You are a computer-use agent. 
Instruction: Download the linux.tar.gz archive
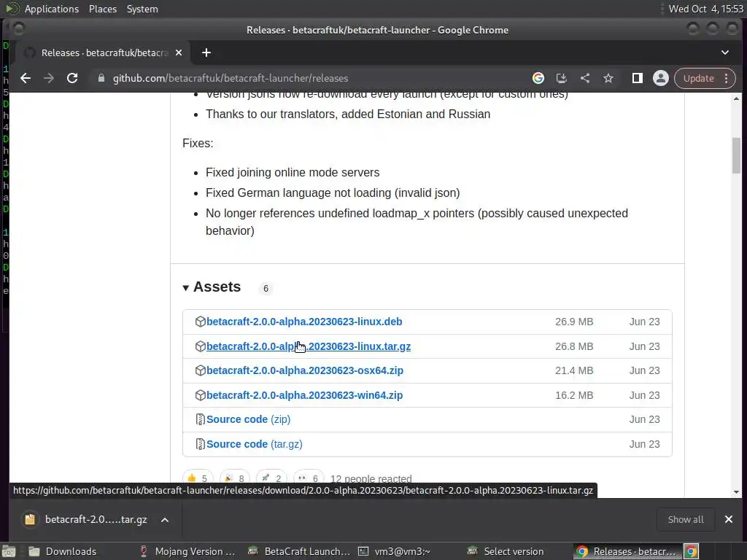pyautogui.click(x=309, y=346)
